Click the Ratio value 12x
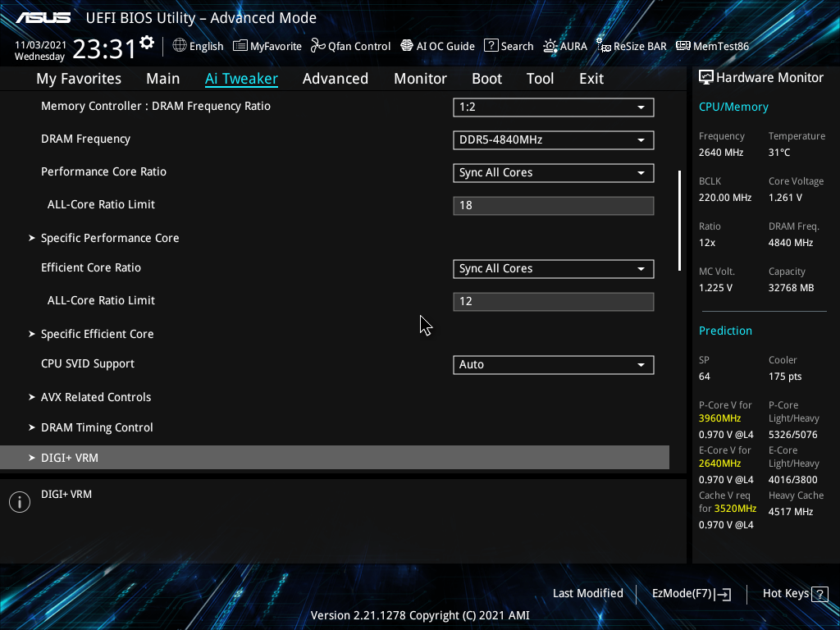Viewport: 840px width, 630px height. tap(707, 243)
